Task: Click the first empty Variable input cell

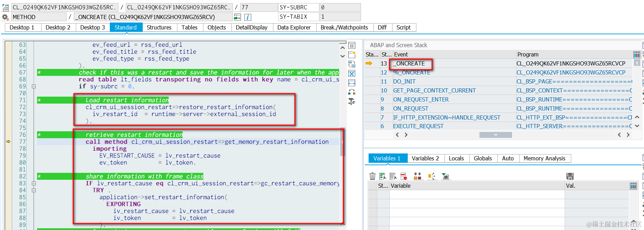Action: click(x=477, y=194)
